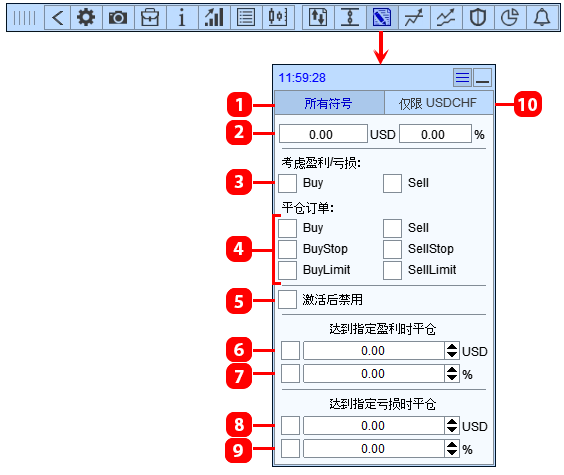Check the 激活后禁用 option
The height and width of the screenshot is (475, 564).
click(287, 300)
